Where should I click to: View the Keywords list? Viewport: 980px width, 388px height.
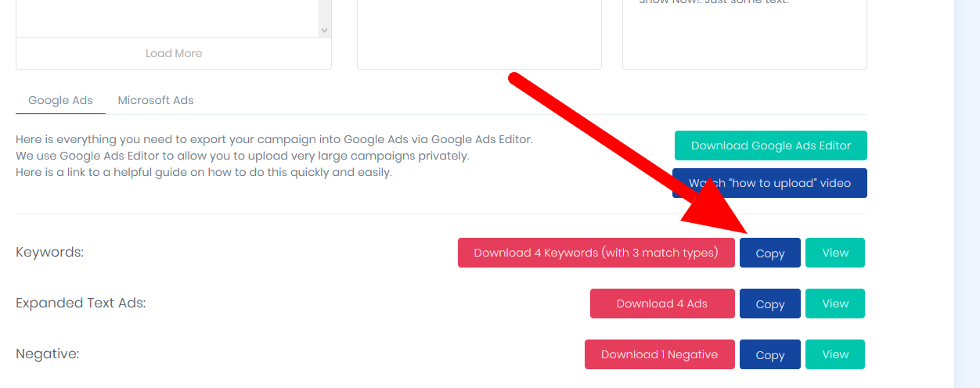(835, 253)
